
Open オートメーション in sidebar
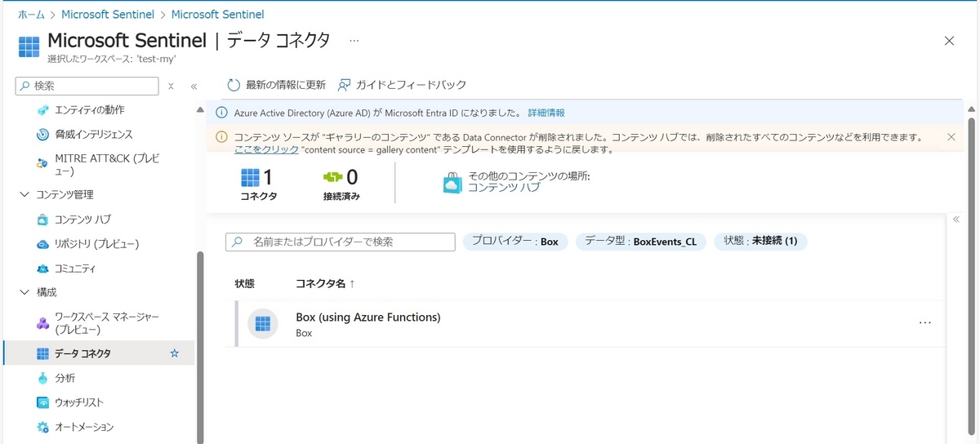[x=84, y=427]
